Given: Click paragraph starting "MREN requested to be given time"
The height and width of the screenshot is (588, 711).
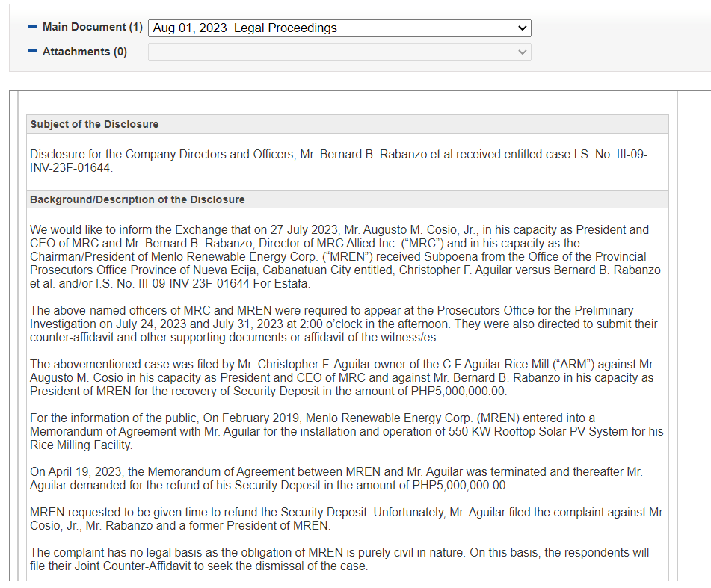Looking at the screenshot, I should [348, 519].
